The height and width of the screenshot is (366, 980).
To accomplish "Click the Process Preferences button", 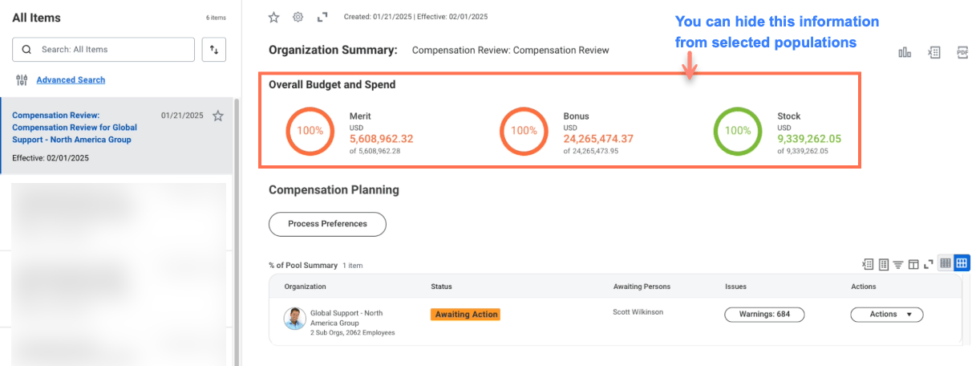I will [x=327, y=224].
